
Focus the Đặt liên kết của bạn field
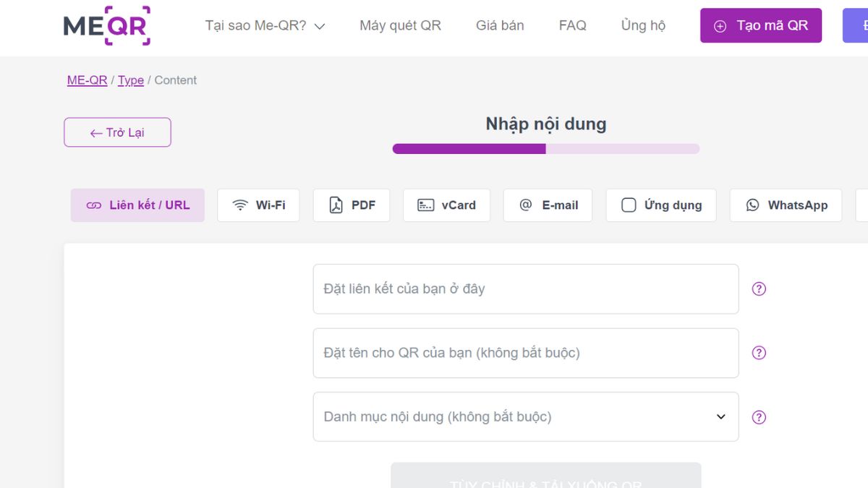pos(525,289)
